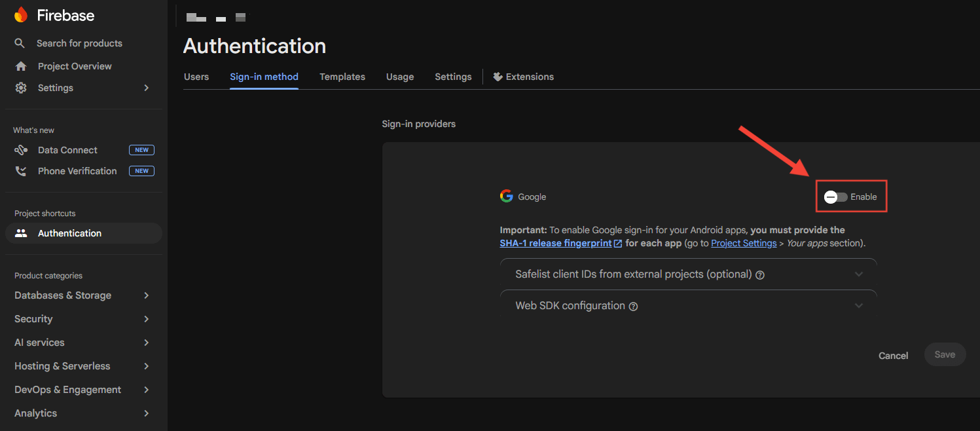Click the Authentication people icon
Viewport: 980px width, 431px height.
tap(21, 233)
